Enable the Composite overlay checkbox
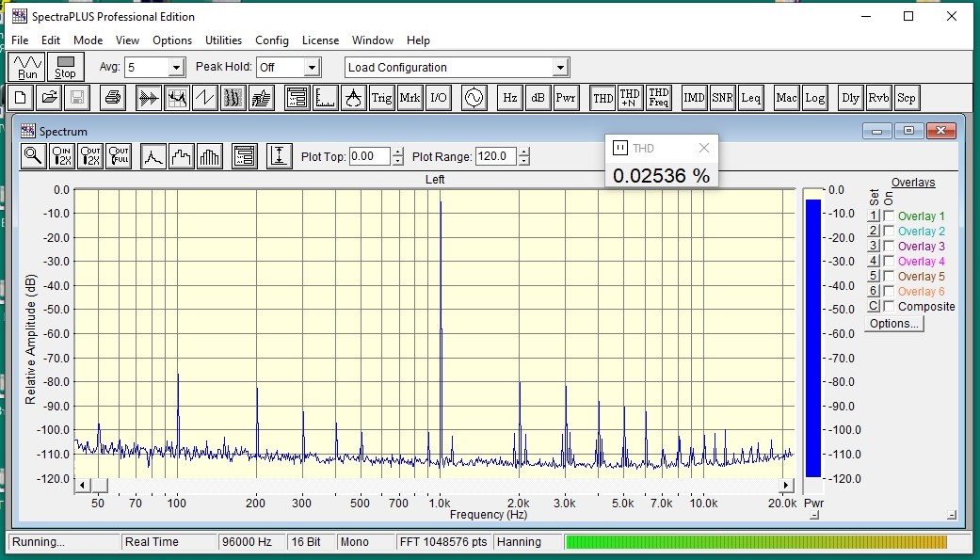 pyautogui.click(x=889, y=306)
